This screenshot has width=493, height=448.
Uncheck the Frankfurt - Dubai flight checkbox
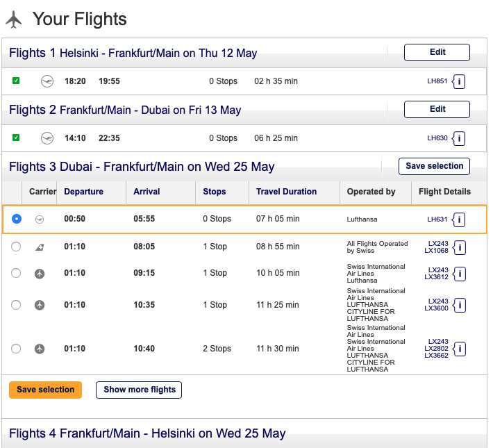[16, 138]
